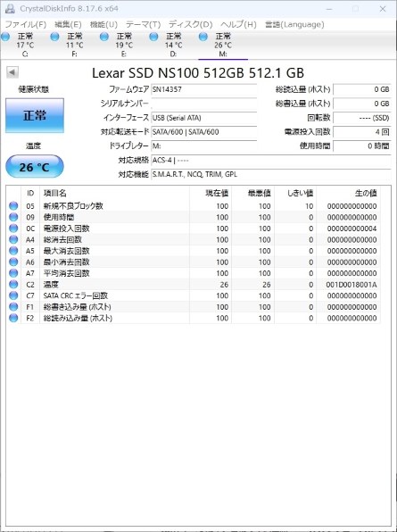397x532 pixels.
Task: Click status icon of row A7 平均消去回数
Action: [x=13, y=273]
